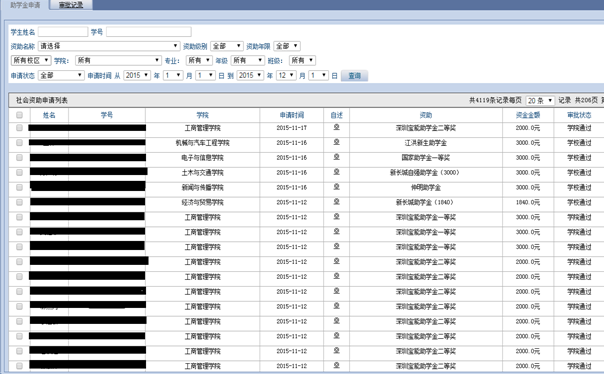Open the 资助名称 请选择 dropdown

click(x=109, y=46)
